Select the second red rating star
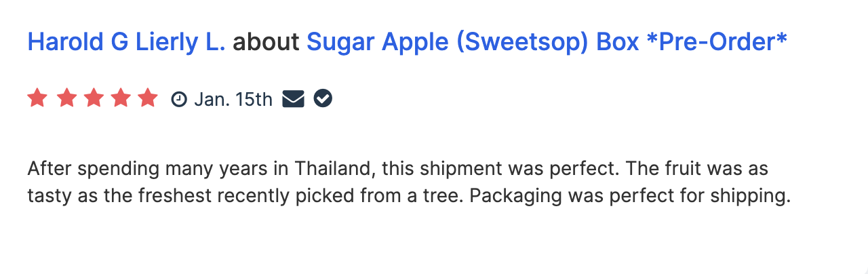The width and height of the screenshot is (868, 274). pos(66,99)
